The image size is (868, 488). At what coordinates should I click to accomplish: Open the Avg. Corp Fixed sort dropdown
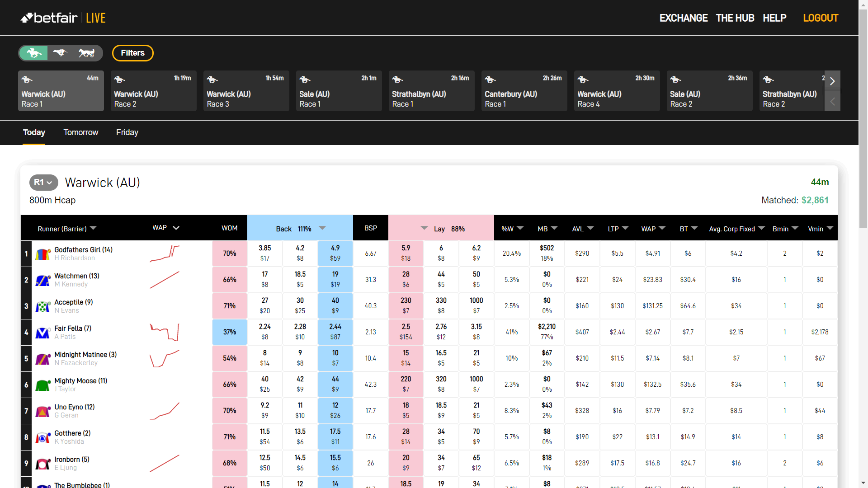762,228
